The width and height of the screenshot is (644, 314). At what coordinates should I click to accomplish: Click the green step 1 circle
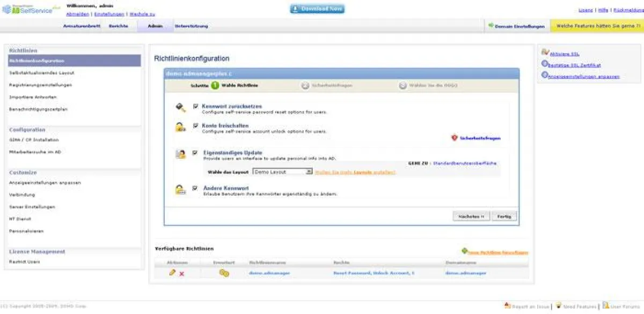215,85
